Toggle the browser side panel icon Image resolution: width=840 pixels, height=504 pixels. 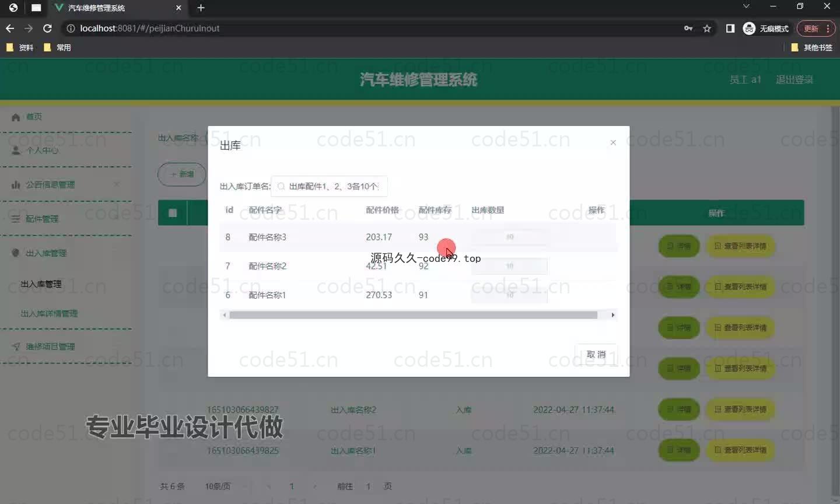[x=730, y=29]
